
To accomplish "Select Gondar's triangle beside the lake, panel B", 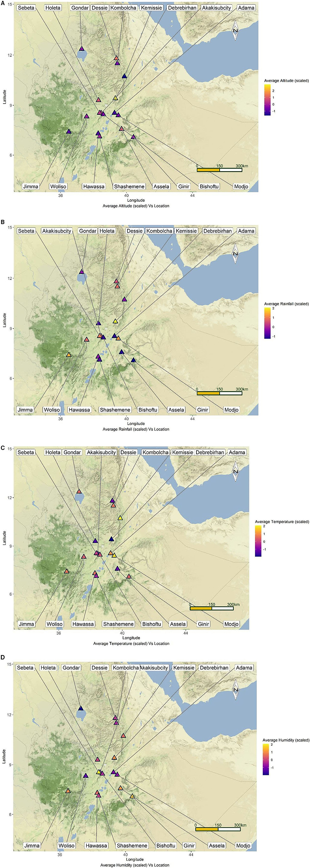I will 82,272.
